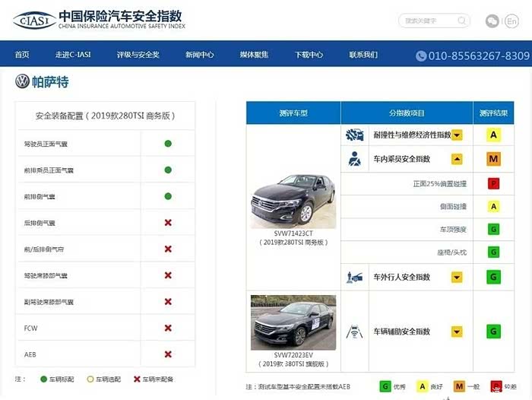Screen dimensions: 532x400
Task: Click the red P rating for 正面25%偏置碰撞
Action: tap(493, 183)
